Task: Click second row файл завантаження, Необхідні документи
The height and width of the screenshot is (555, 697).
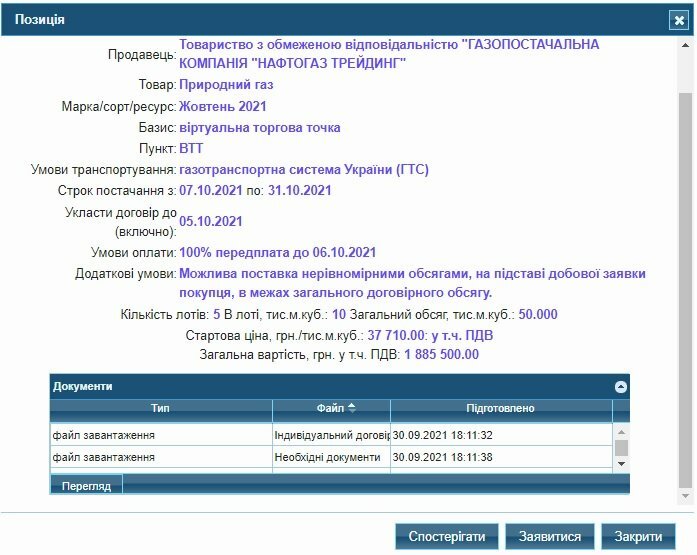Action: click(161, 457)
